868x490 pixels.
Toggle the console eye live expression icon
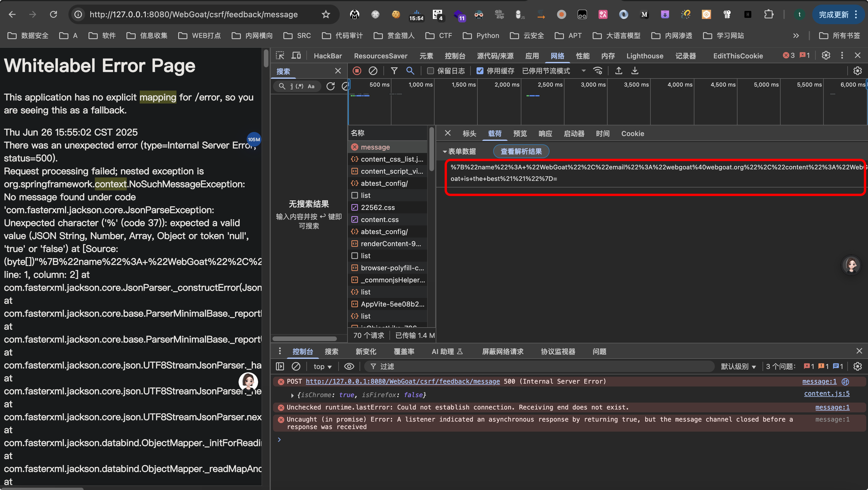[349, 366]
